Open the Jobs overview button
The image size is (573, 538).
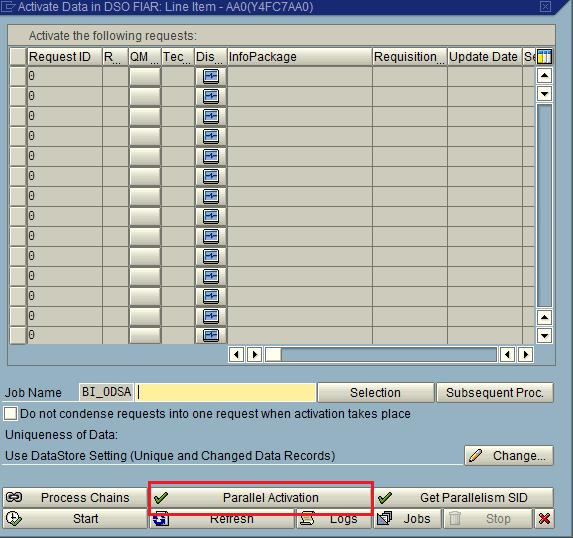pyautogui.click(x=407, y=519)
